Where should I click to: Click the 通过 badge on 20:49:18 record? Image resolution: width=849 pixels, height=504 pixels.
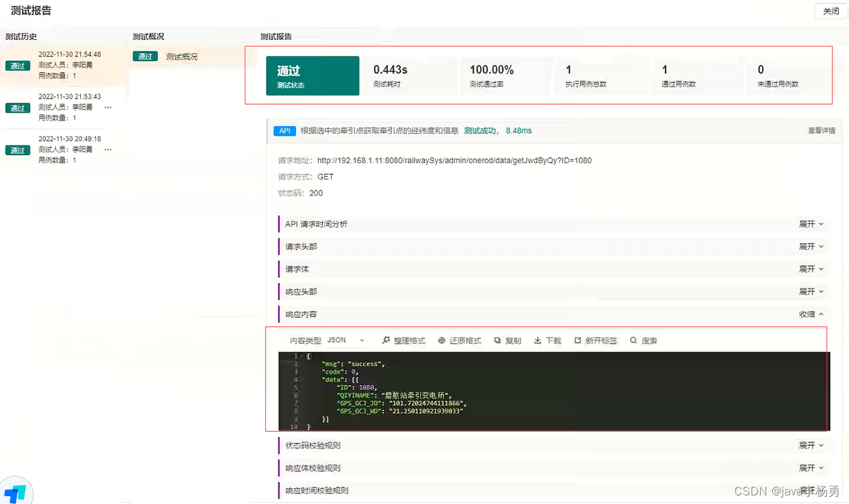[17, 151]
